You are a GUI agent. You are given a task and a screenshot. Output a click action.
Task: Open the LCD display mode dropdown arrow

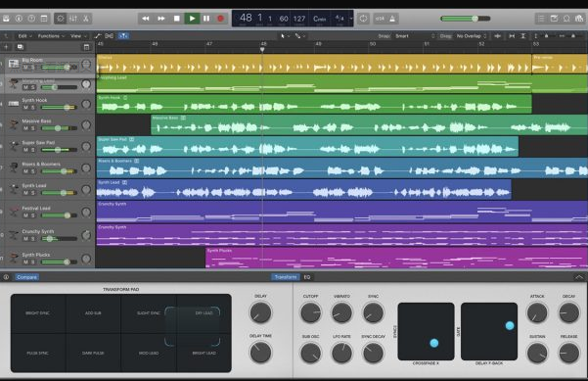tap(351, 18)
